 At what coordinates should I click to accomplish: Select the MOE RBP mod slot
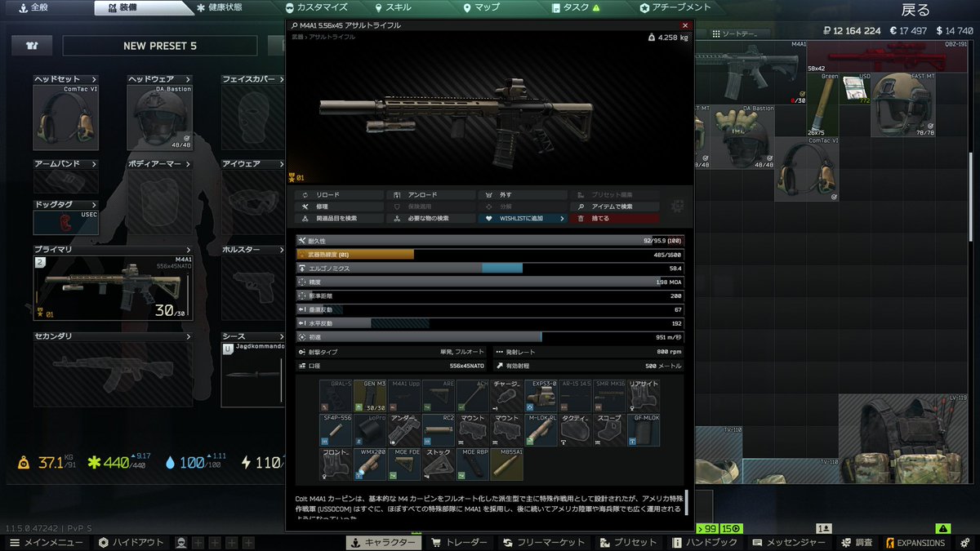pyautogui.click(x=473, y=464)
